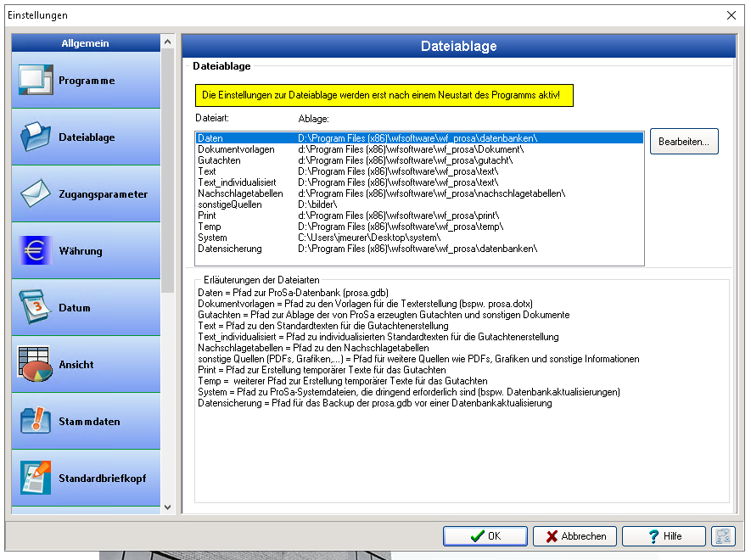Select the Text row in the file list

(419, 171)
